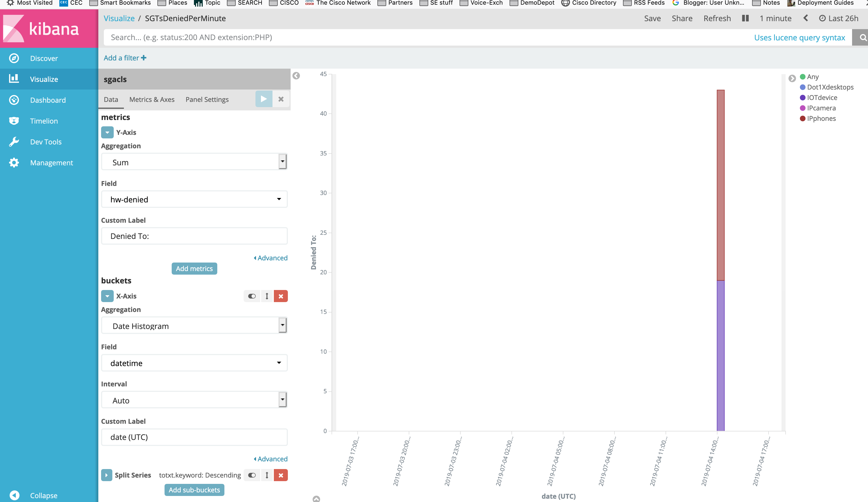This screenshot has height=502, width=868.
Task: Open Timelion via its mask icon
Action: click(x=14, y=121)
